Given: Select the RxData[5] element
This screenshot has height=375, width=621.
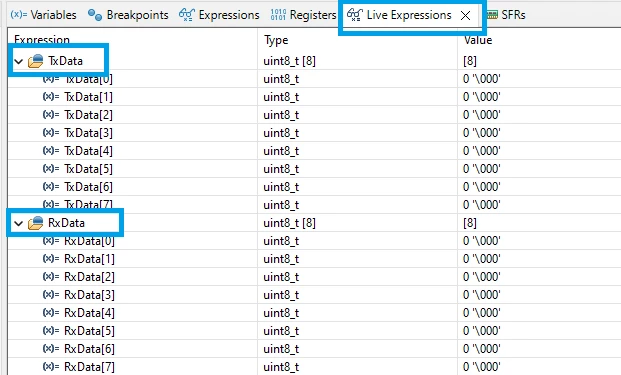Looking at the screenshot, I should tap(90, 331).
